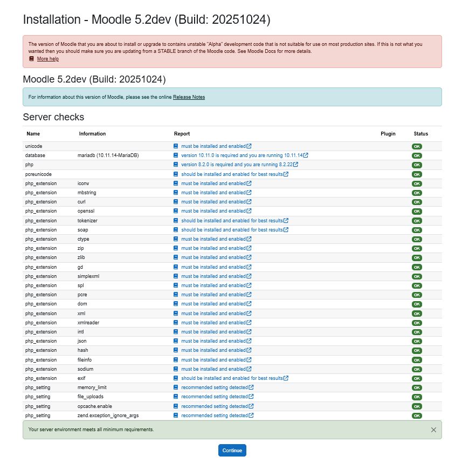Image resolution: width=476 pixels, height=463 pixels.
Task: Click the OK status badge for database
Action: coord(417,155)
